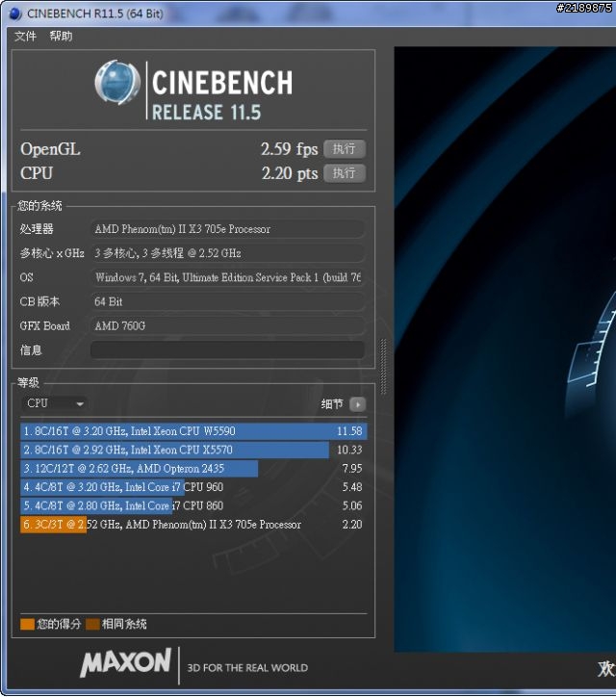The height and width of the screenshot is (697, 616).
Task: Select ranking row AMD Phenom II X3 705e
Action: click(193, 524)
